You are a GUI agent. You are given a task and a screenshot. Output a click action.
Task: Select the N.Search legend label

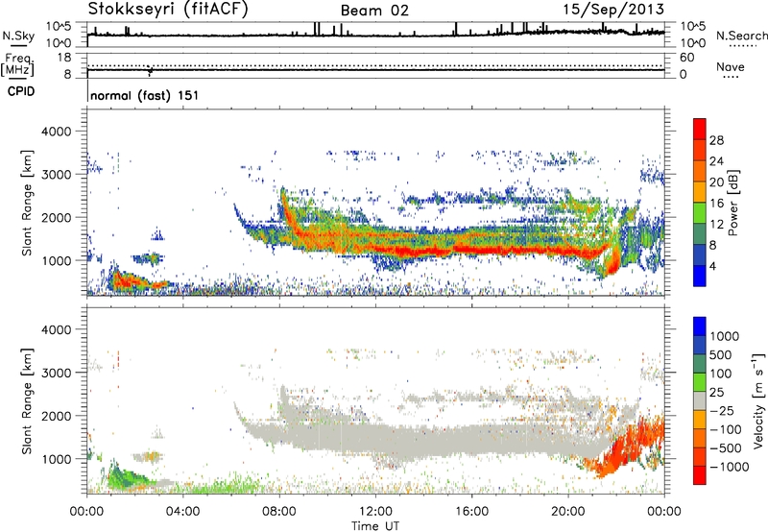coord(741,36)
